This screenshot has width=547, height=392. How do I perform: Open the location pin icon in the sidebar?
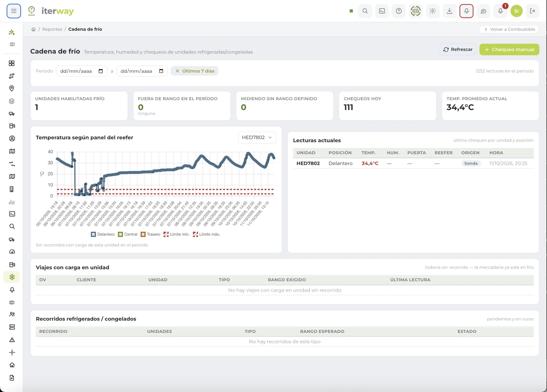[x=12, y=89]
